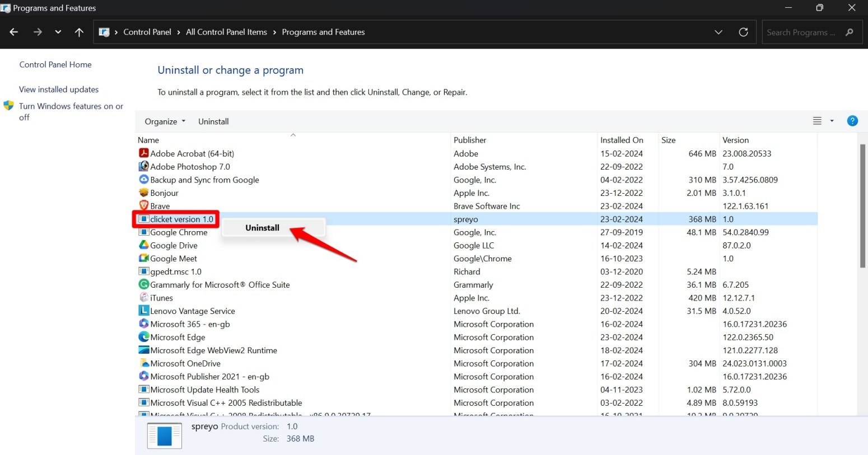Sort list by Installed On column
The width and height of the screenshot is (868, 455).
(622, 140)
